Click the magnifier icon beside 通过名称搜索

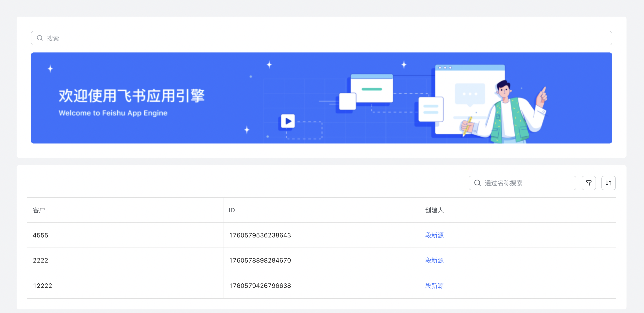pyautogui.click(x=477, y=183)
